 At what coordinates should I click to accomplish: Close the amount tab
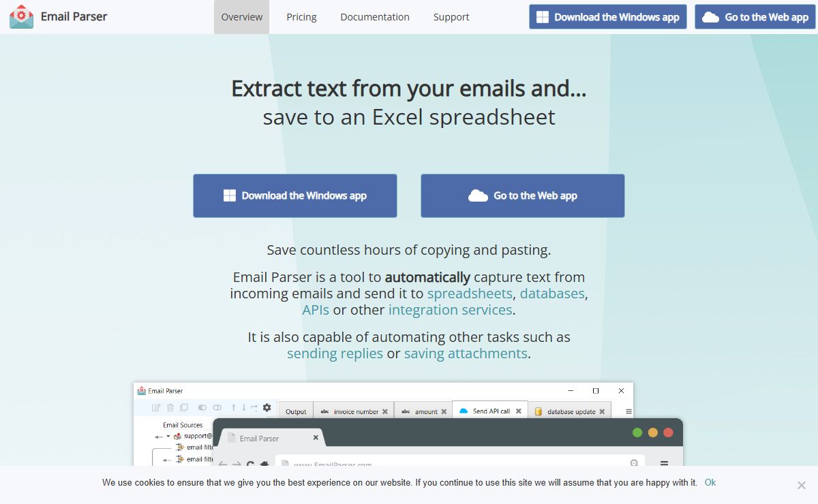tap(444, 411)
